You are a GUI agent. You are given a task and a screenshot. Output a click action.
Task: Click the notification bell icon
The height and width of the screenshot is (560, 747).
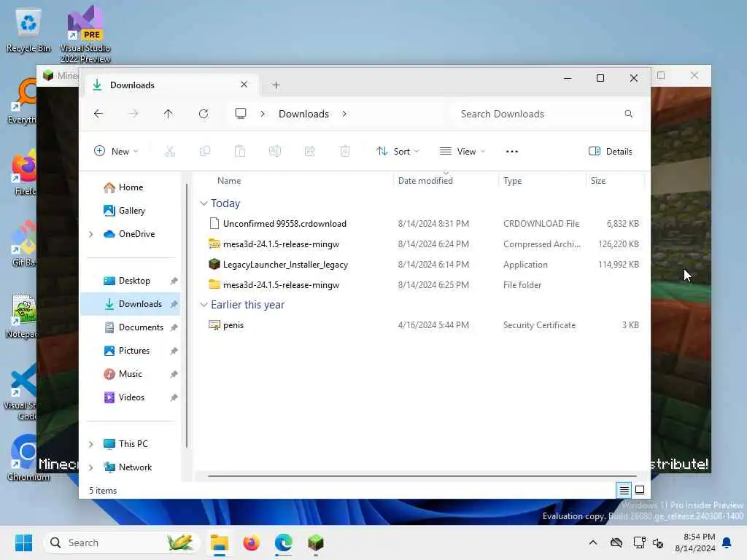pos(727,542)
